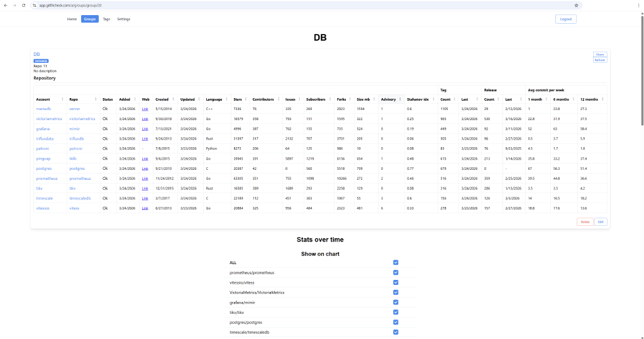Sort by Release Last sort icon
Viewport: 644px width, 339px height.
pyautogui.click(x=521, y=99)
